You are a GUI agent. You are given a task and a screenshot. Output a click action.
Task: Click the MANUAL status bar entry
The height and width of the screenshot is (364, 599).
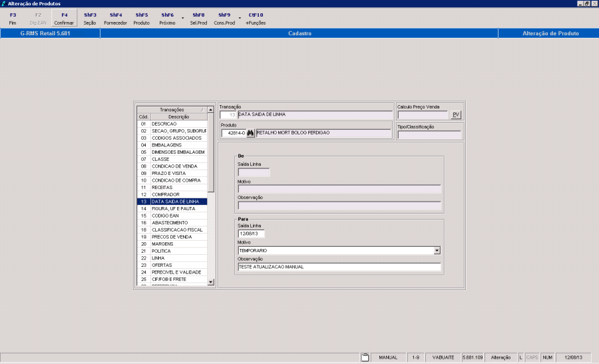tap(388, 357)
